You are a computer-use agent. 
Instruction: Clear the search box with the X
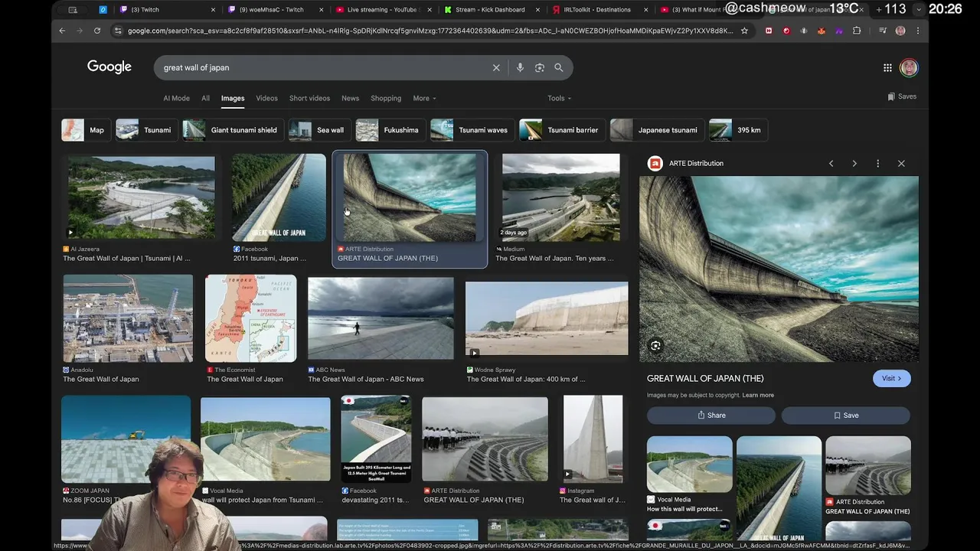coord(496,67)
